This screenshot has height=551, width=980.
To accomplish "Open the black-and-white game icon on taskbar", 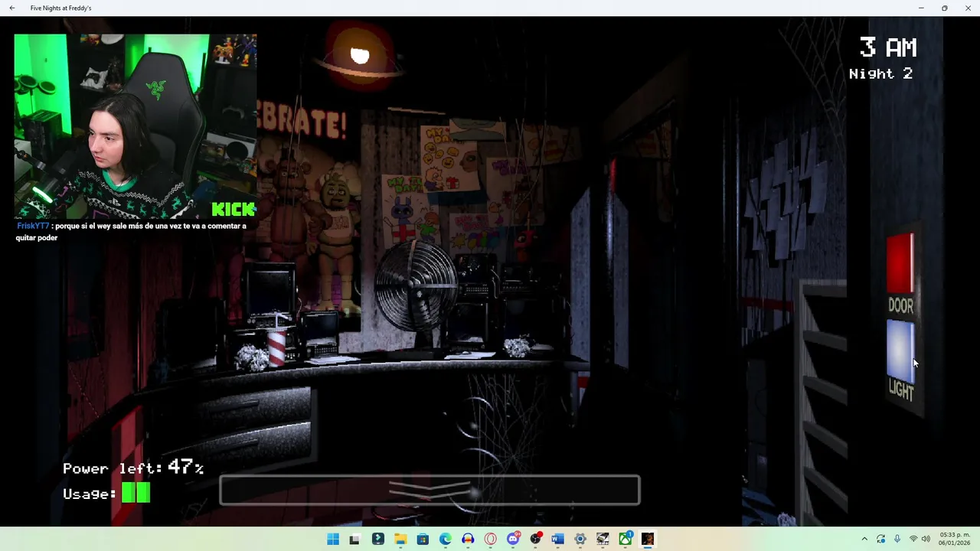I will (x=603, y=540).
